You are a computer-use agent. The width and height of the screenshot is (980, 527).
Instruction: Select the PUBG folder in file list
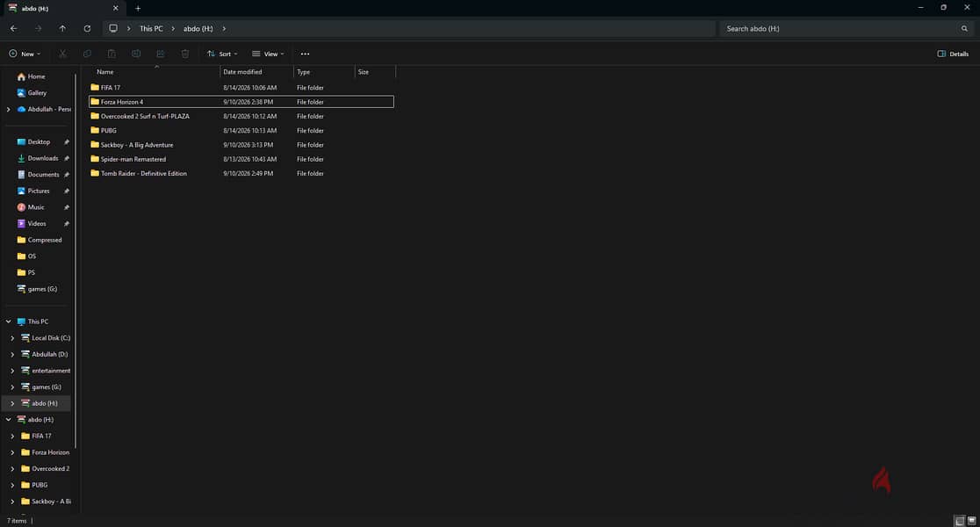241,131
